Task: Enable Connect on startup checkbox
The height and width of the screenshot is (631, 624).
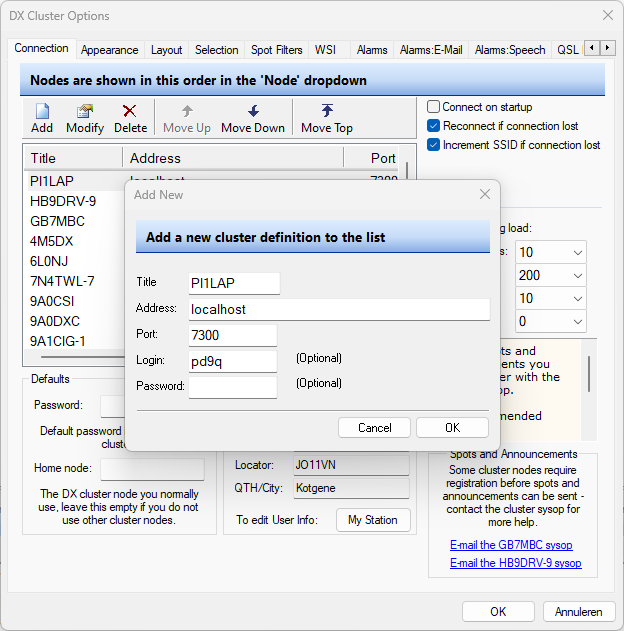Action: tap(434, 107)
